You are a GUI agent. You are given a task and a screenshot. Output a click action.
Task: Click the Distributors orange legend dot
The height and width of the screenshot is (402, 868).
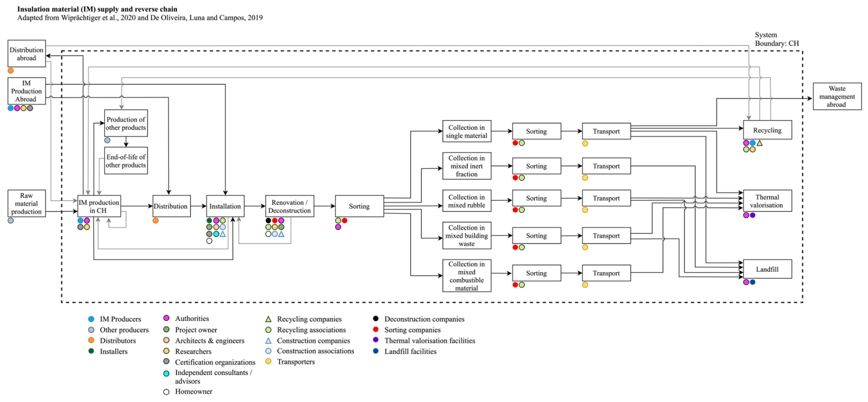click(x=91, y=340)
